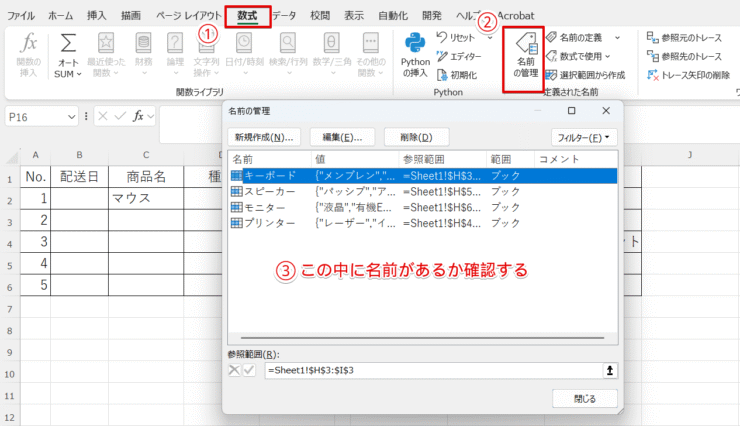Switch to the 数式 tab

[x=247, y=16]
